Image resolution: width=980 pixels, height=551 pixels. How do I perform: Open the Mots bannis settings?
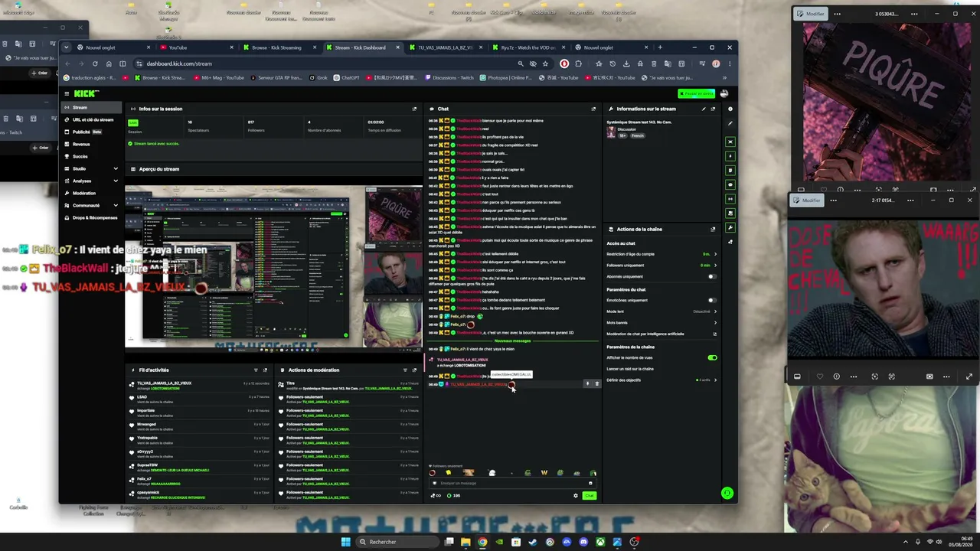point(661,322)
